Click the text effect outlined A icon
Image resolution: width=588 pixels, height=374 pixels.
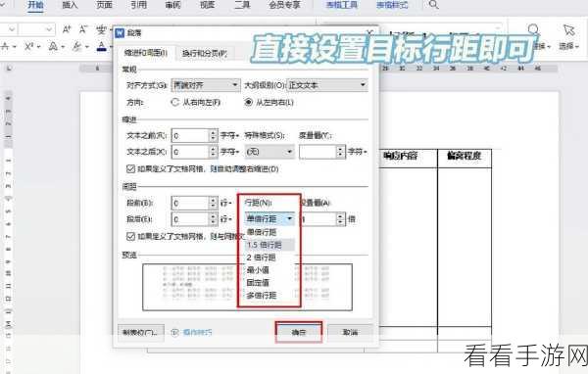coord(53,47)
